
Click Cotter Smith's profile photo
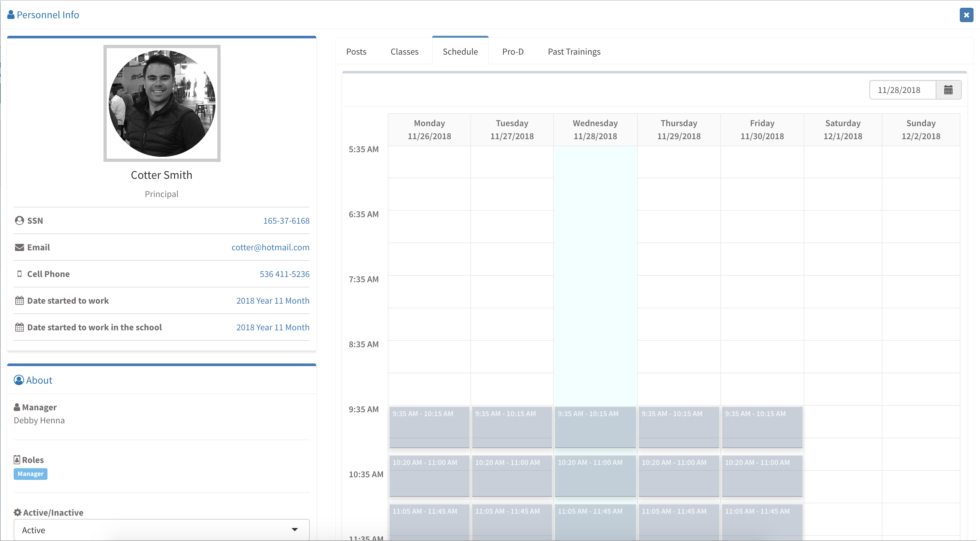point(162,103)
